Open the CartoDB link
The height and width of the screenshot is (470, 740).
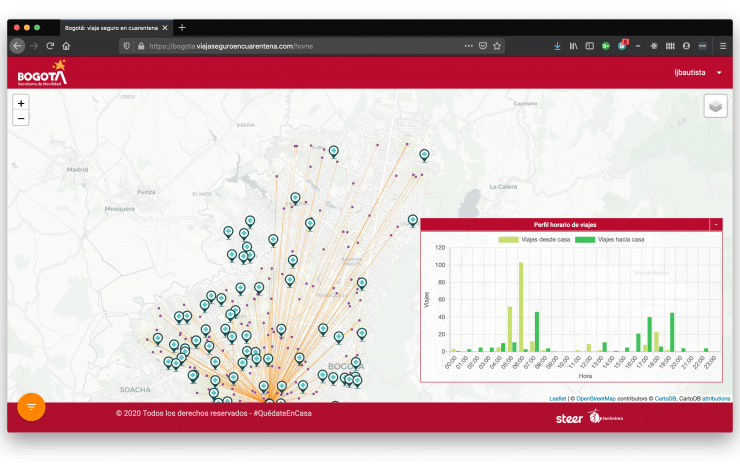(x=665, y=399)
